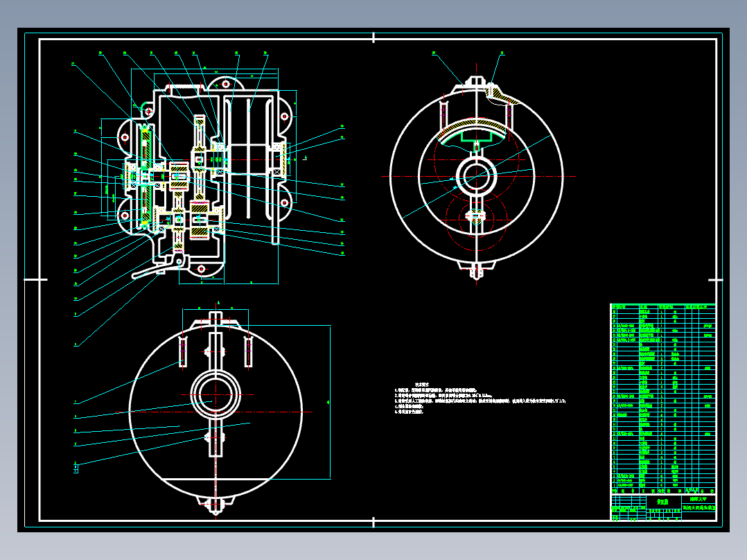Click the technical requirements notes block
The image size is (747, 560).
(x=480, y=399)
